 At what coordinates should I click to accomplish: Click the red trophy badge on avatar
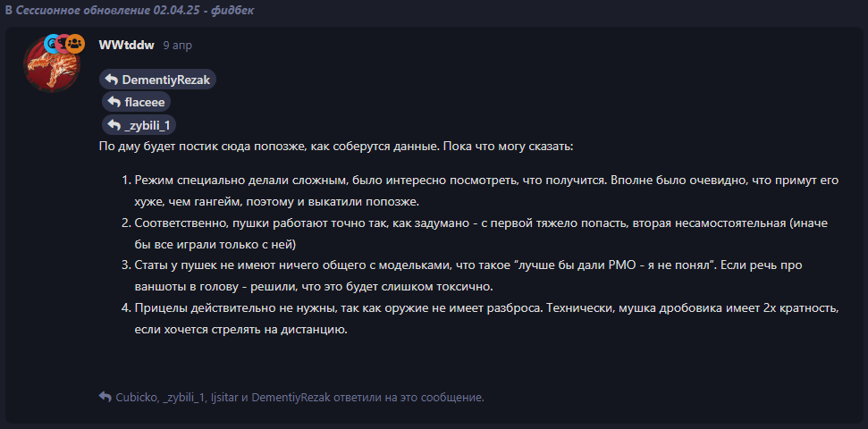pos(63,44)
